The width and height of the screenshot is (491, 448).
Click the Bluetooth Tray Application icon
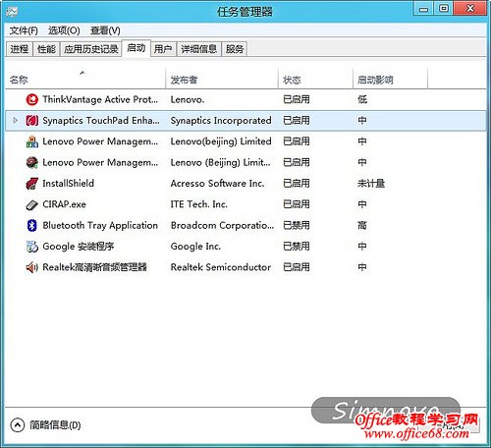click(x=32, y=225)
